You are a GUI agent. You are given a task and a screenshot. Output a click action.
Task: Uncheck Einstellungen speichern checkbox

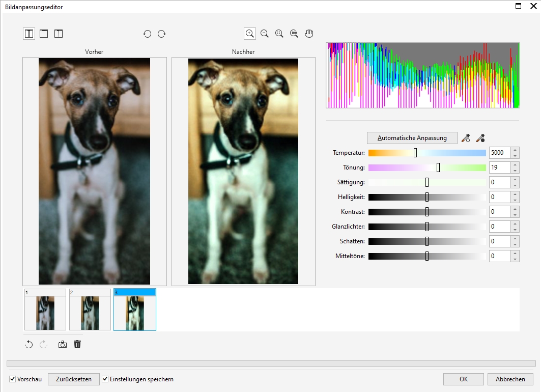(x=105, y=379)
